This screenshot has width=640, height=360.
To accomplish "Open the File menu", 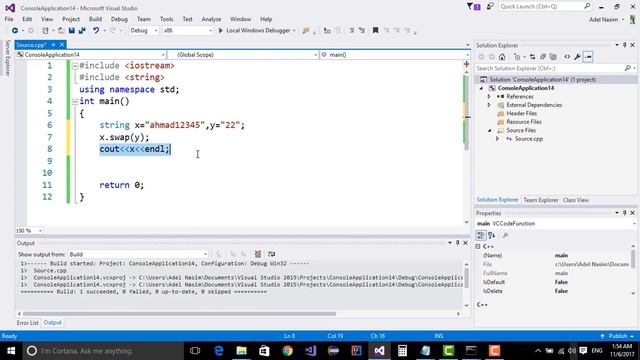I will [x=9, y=19].
